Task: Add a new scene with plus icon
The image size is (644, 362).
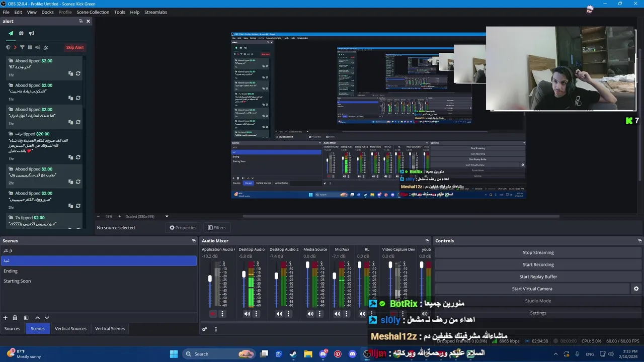Action: [x=6, y=318]
